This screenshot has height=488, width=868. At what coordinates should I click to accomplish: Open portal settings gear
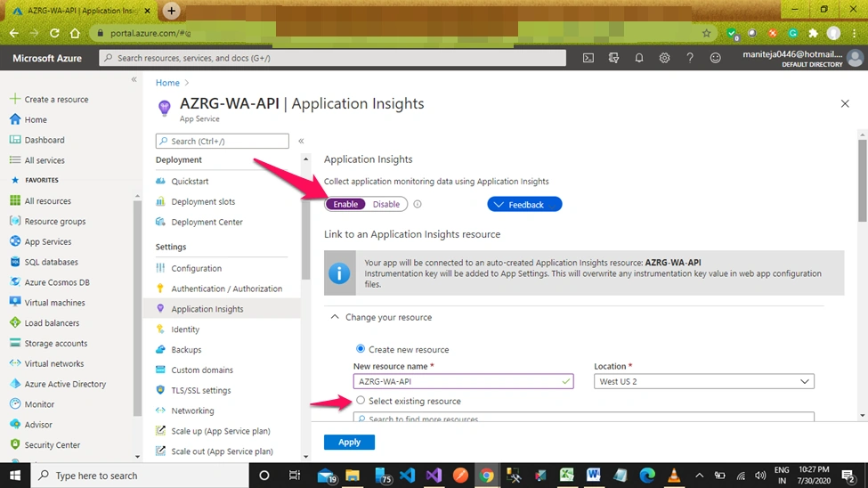pos(664,58)
